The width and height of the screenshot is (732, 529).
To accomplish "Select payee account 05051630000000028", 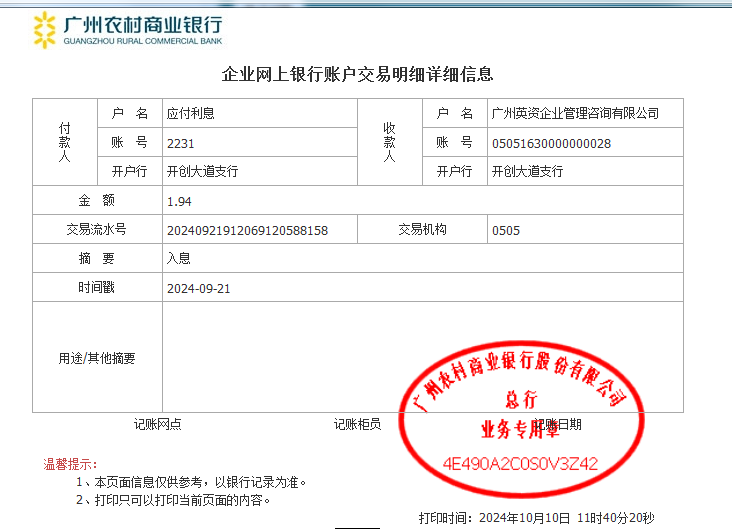I will tap(551, 143).
